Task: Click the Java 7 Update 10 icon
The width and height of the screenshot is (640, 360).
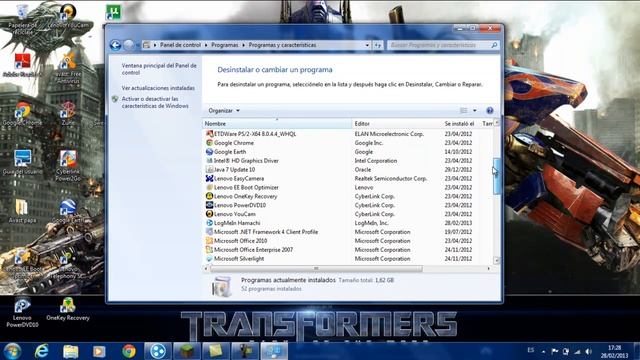Action: coord(209,170)
